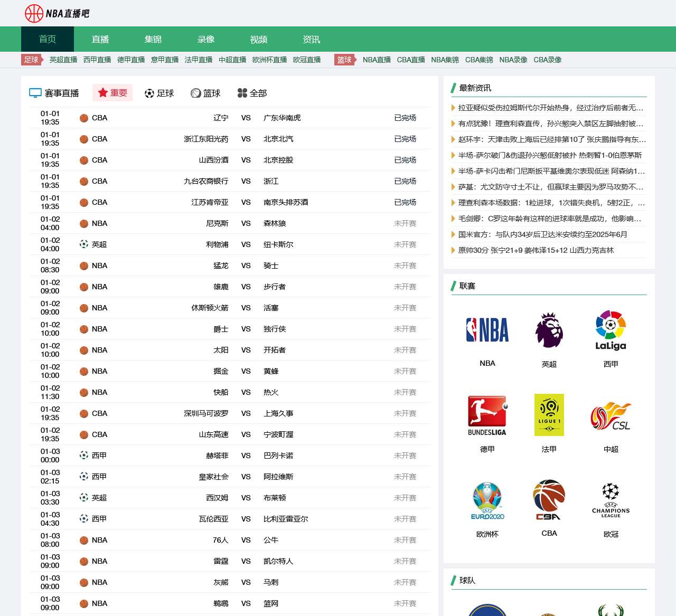This screenshot has width=676, height=616.
Task: Click 骑士 team name in match row
Action: (x=271, y=266)
